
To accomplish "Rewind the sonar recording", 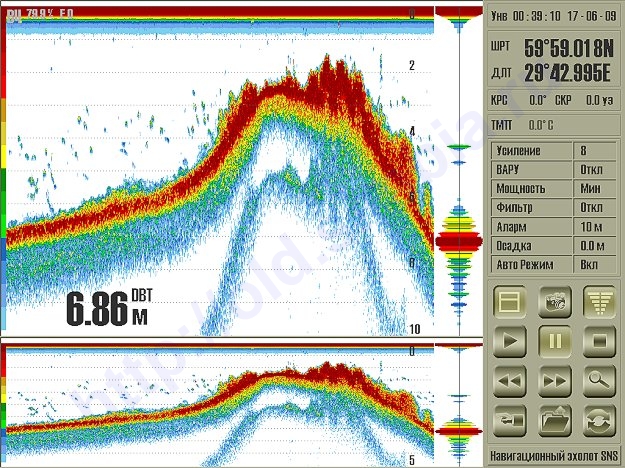I will [512, 381].
